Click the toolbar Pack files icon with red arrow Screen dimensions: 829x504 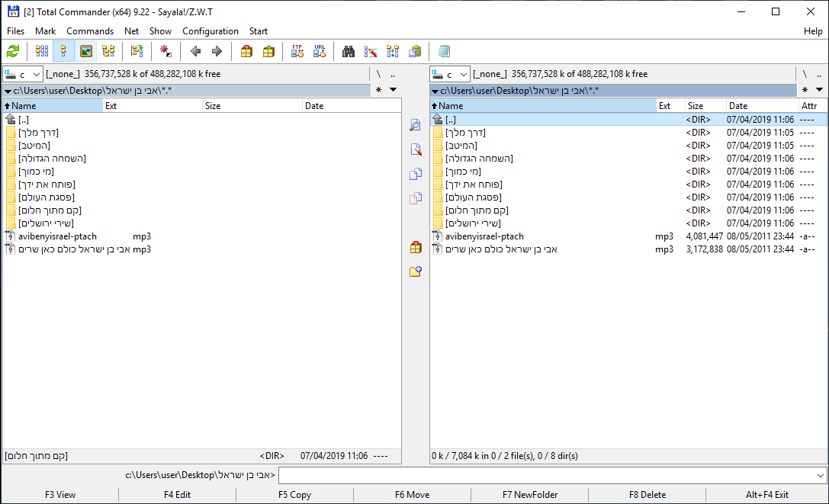[x=246, y=51]
